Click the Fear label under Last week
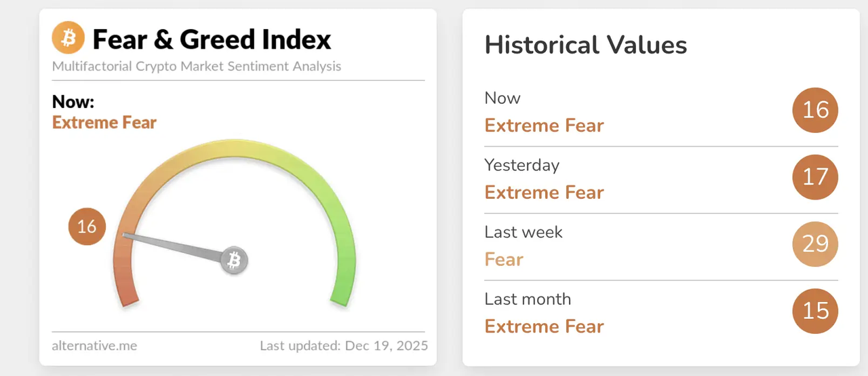Image resolution: width=868 pixels, height=376 pixels. tap(504, 260)
